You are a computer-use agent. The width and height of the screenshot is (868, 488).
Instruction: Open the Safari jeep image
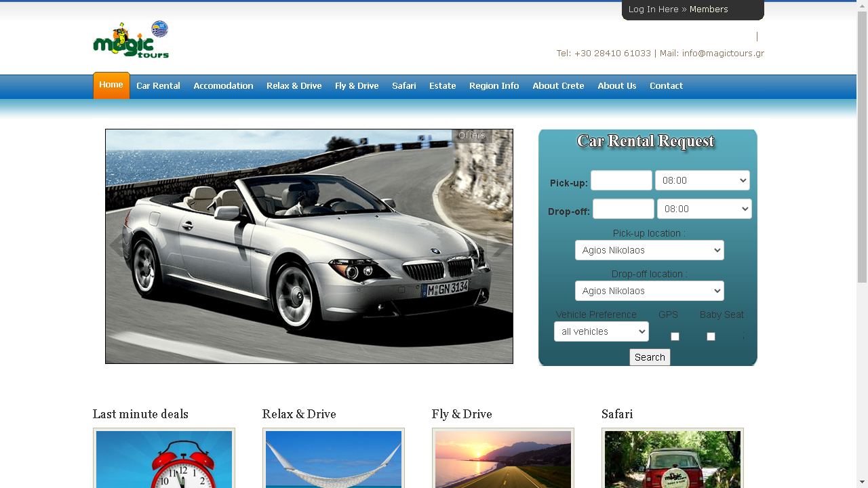[673, 459]
